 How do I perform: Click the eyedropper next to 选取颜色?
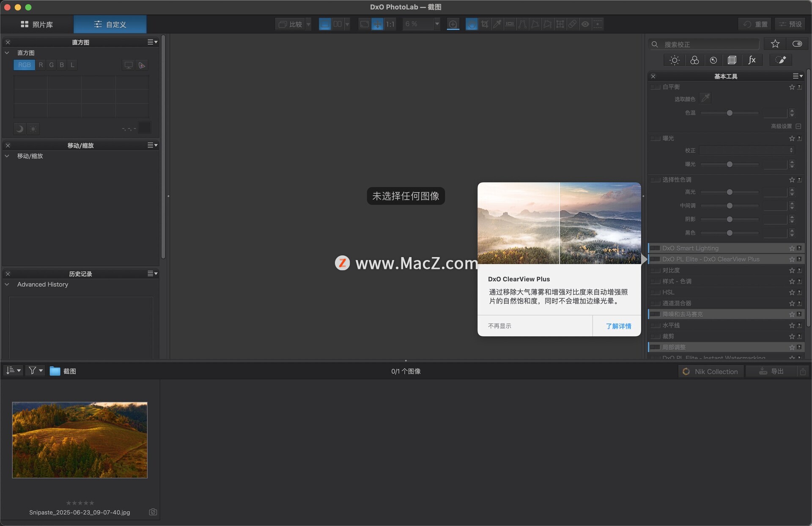click(705, 98)
